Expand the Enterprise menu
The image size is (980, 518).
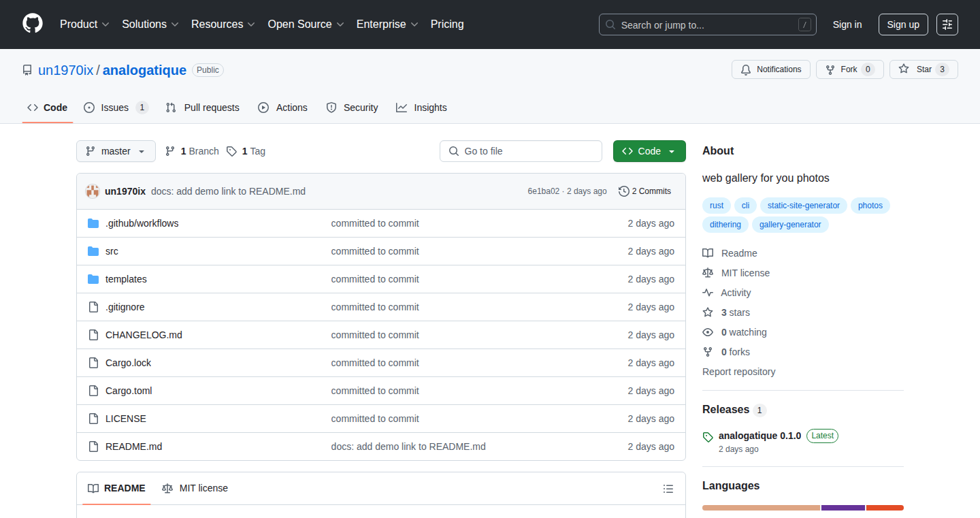387,24
